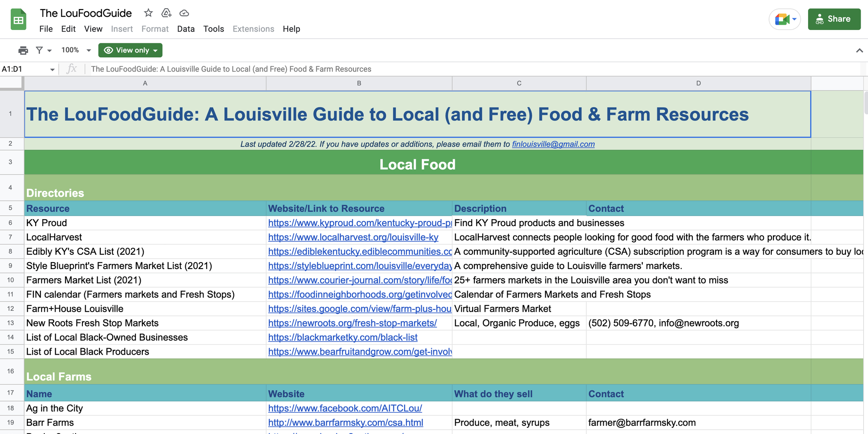The width and height of the screenshot is (868, 434).
Task: Click the greyed-out Insert menu
Action: pyautogui.click(x=122, y=29)
